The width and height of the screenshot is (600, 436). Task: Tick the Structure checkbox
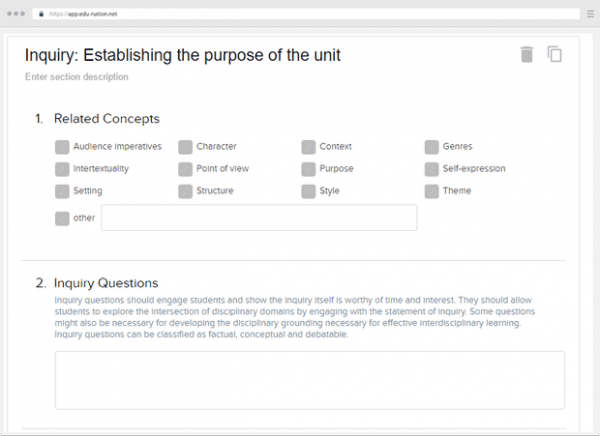pyautogui.click(x=185, y=191)
